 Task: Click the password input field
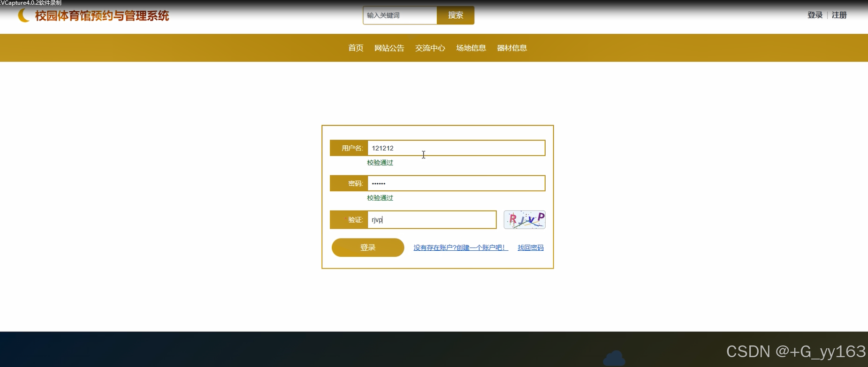click(456, 183)
